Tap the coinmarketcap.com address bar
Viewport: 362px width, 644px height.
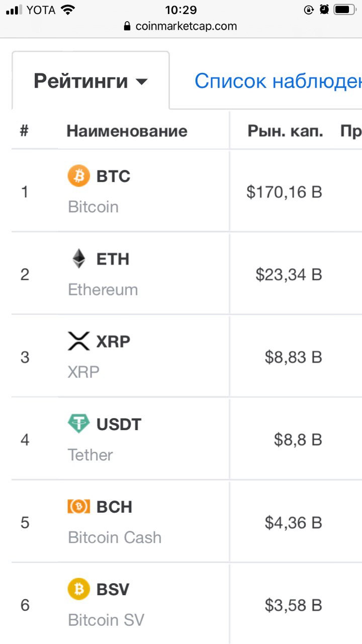(181, 26)
